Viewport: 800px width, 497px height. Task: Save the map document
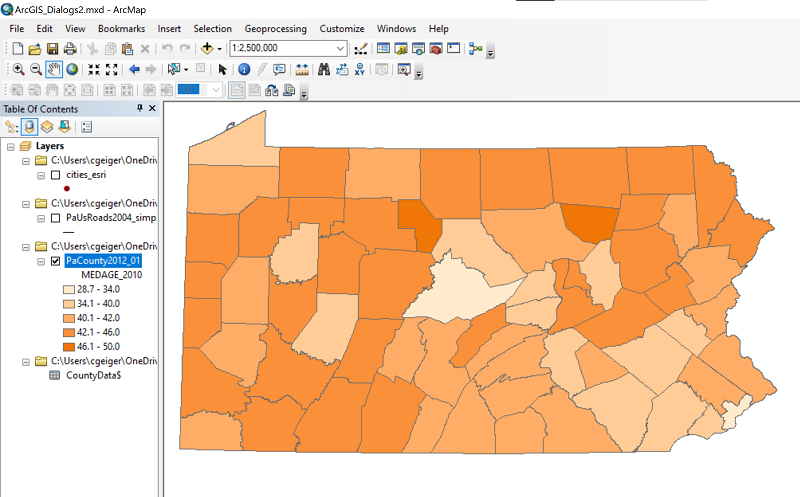click(x=52, y=48)
